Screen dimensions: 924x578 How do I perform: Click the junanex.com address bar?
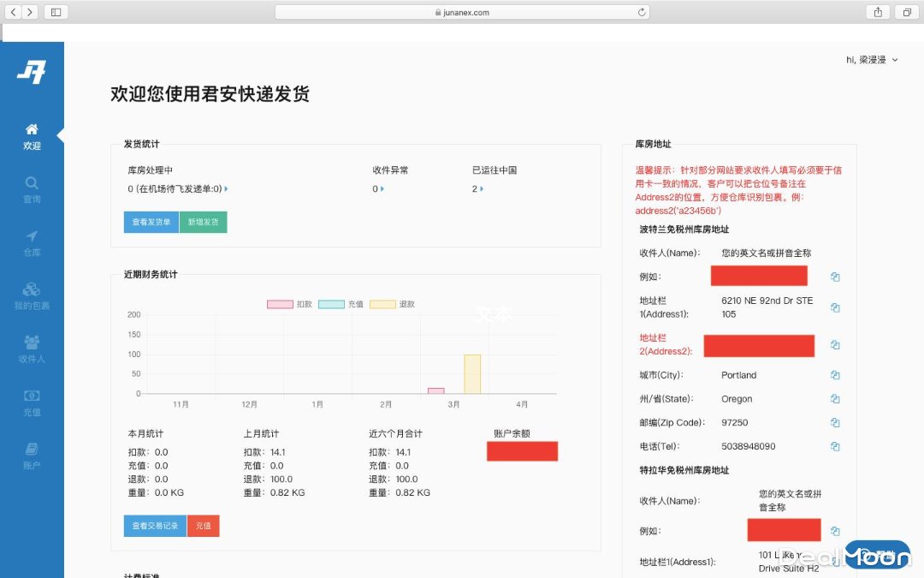(x=462, y=12)
